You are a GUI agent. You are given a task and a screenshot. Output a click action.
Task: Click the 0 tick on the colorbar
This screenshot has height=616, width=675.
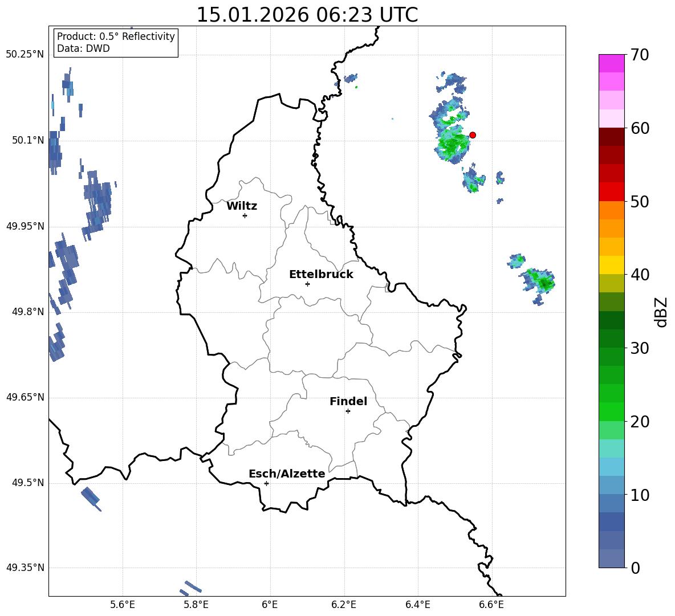(x=635, y=568)
